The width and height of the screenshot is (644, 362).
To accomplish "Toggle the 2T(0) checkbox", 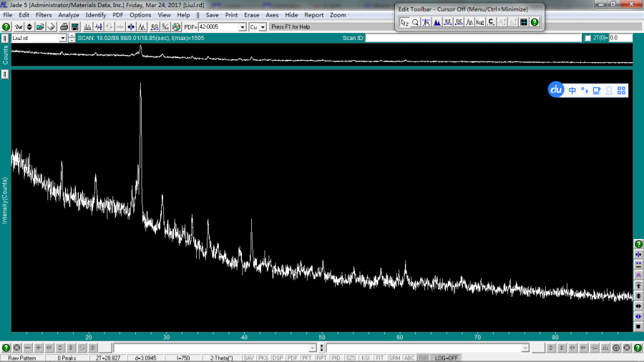I will coord(587,38).
